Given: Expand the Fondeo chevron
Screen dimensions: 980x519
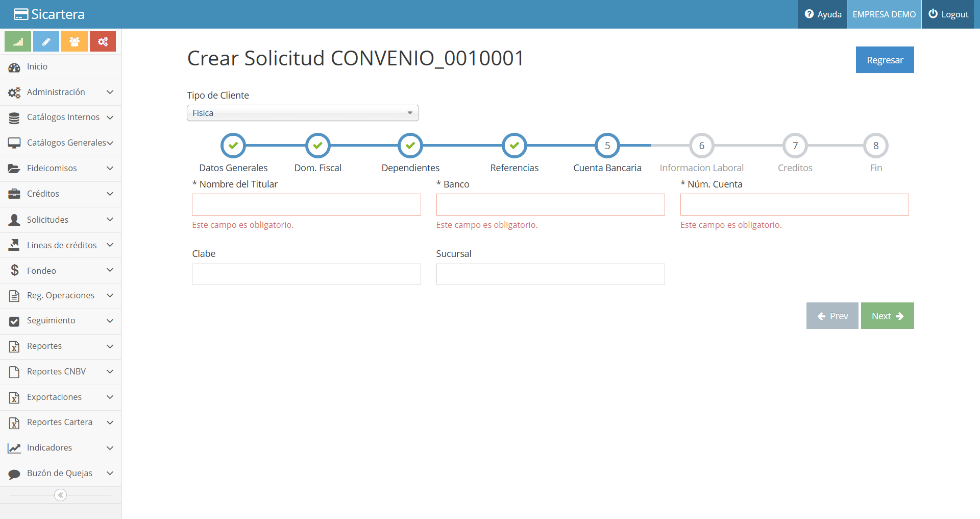Looking at the screenshot, I should point(110,270).
